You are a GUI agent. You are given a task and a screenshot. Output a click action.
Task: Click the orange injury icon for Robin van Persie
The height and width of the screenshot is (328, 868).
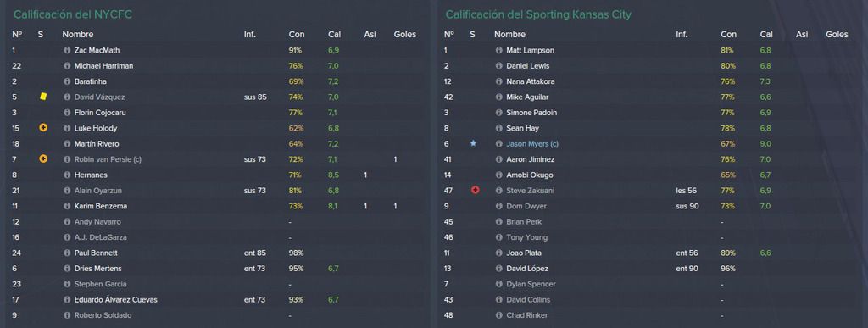coord(43,159)
